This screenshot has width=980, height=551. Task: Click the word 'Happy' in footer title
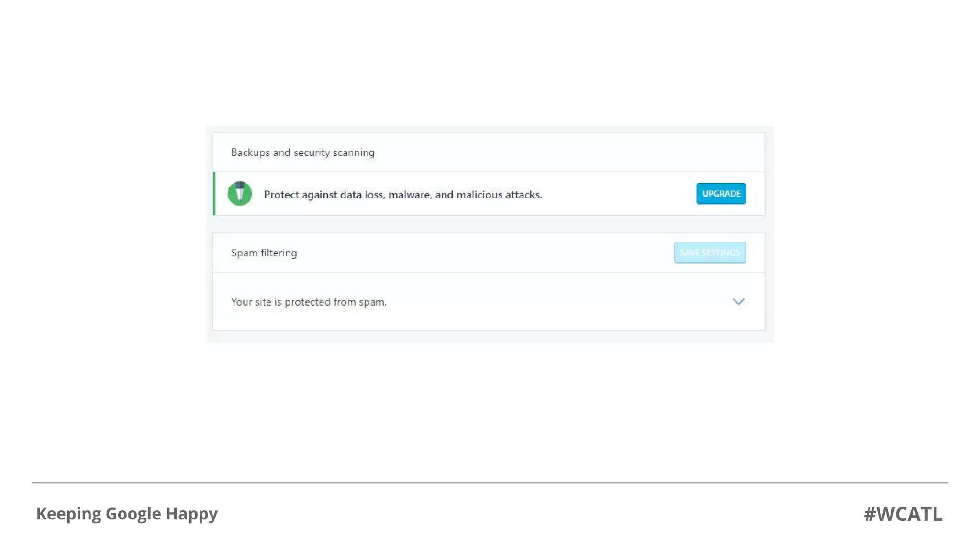191,514
